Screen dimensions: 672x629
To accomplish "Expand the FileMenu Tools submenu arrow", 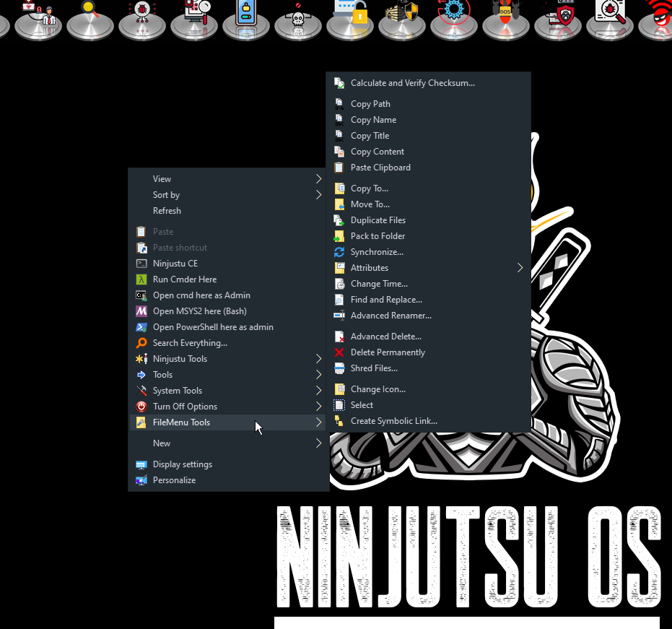I will [318, 422].
